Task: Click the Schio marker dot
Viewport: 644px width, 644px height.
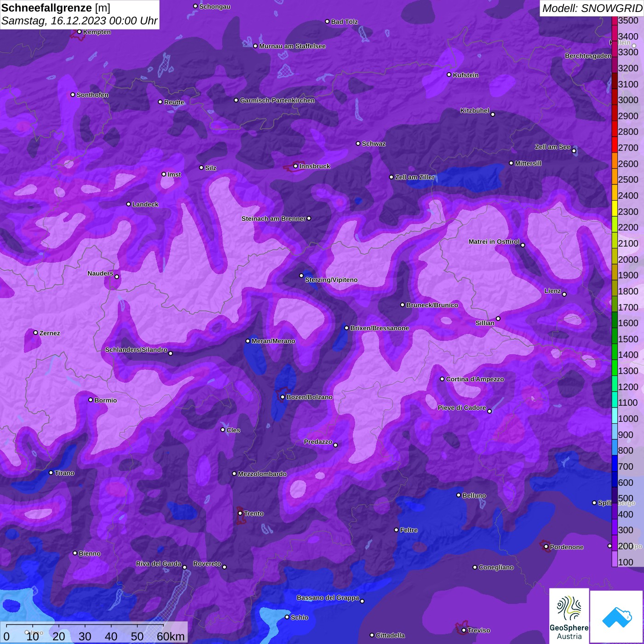Action: [287, 617]
